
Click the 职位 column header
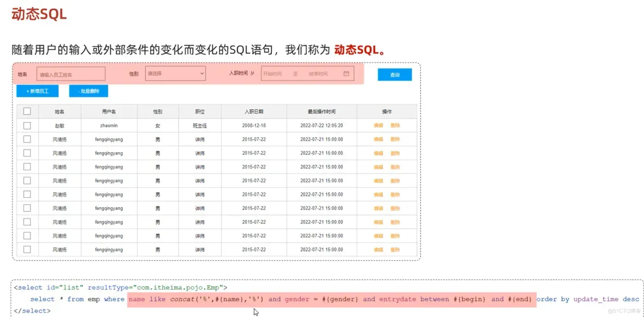click(200, 111)
